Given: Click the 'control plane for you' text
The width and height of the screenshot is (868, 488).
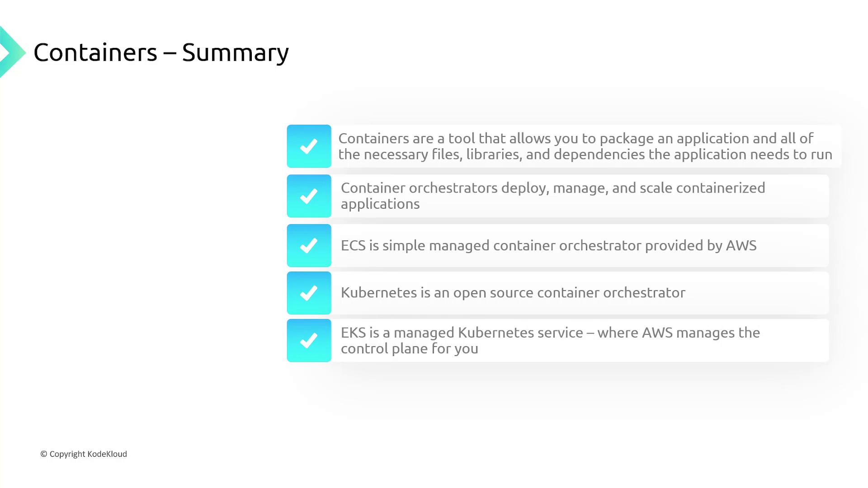Looking at the screenshot, I should [x=409, y=349].
